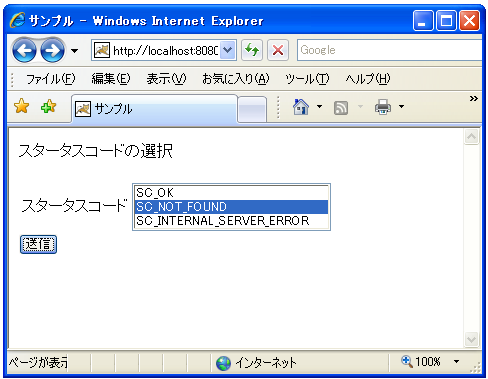
Task: Go back with the Back arrow button
Action: 24,51
